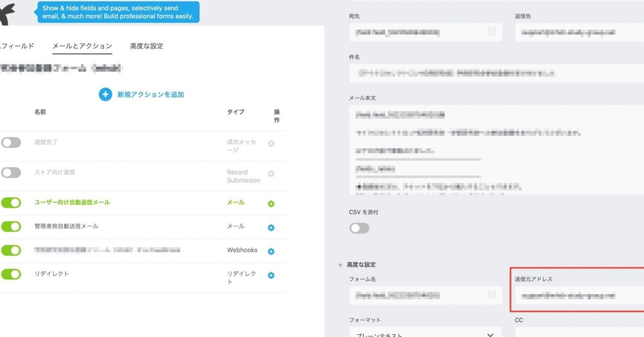Select the ユーザー向け自動返信メール action name

pos(72,202)
